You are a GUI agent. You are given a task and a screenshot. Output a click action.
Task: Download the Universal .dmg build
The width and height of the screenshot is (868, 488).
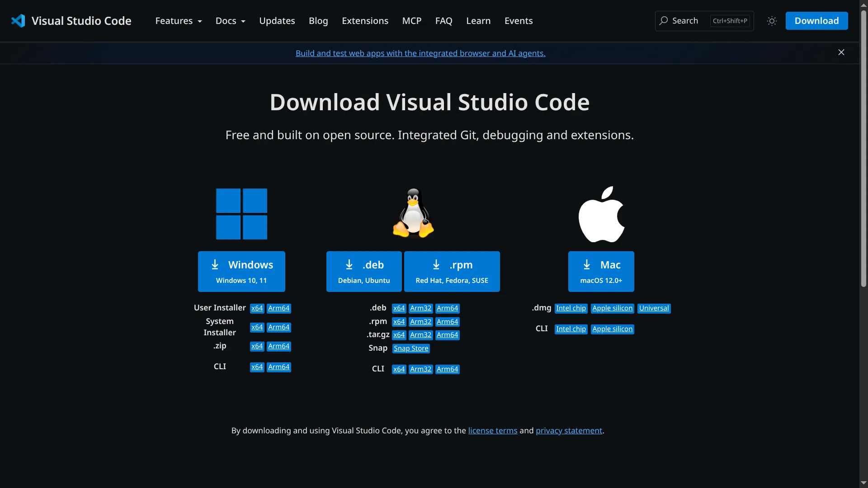click(x=654, y=308)
